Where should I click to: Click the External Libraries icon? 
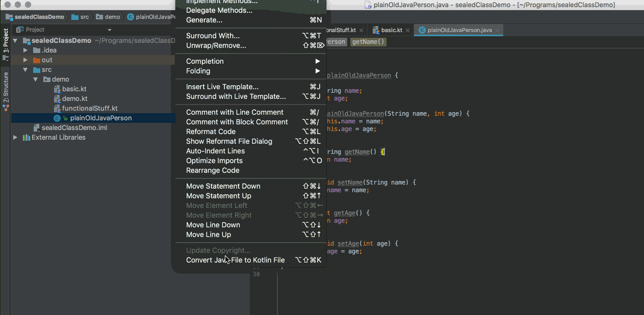(27, 137)
